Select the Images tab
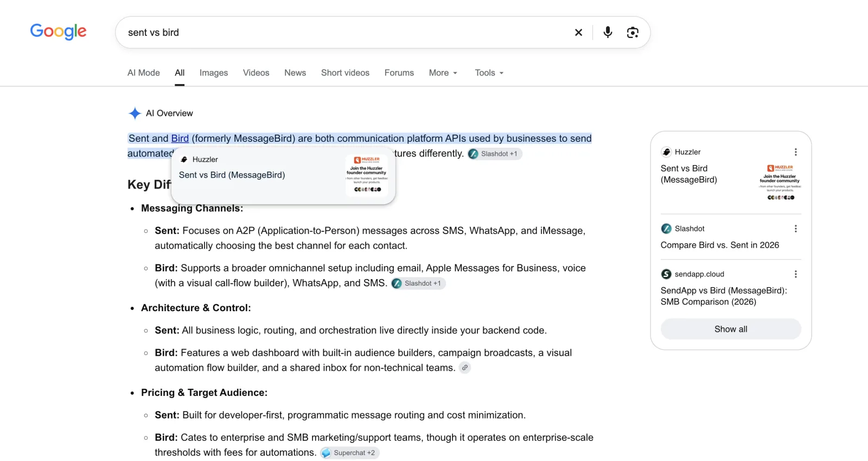Image resolution: width=868 pixels, height=461 pixels. pos(214,73)
